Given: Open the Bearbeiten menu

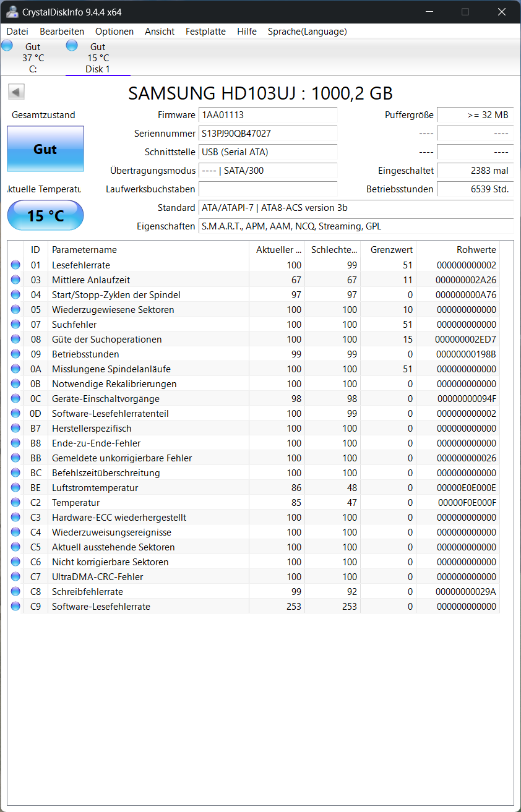Looking at the screenshot, I should coord(62,32).
